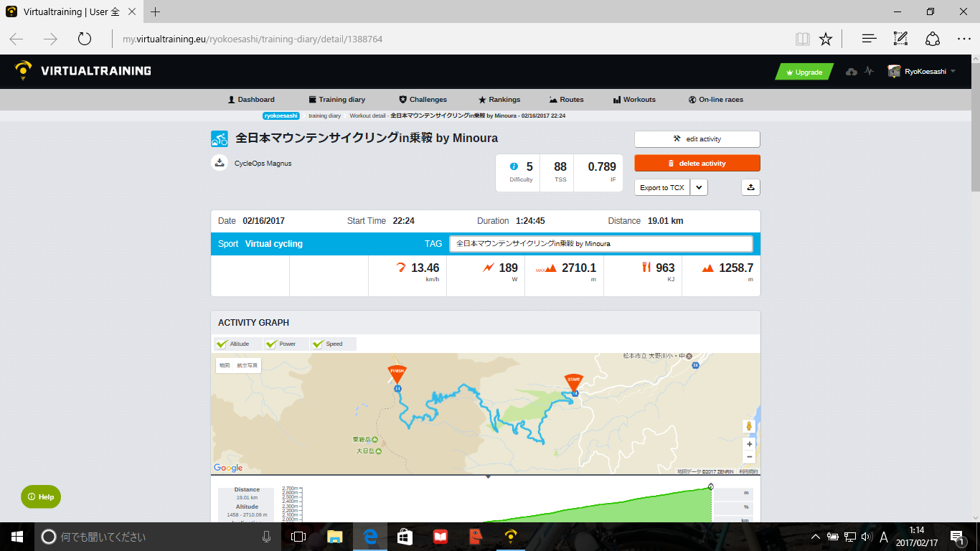Image resolution: width=980 pixels, height=551 pixels.
Task: Open the Edge Hub icon
Action: (869, 39)
